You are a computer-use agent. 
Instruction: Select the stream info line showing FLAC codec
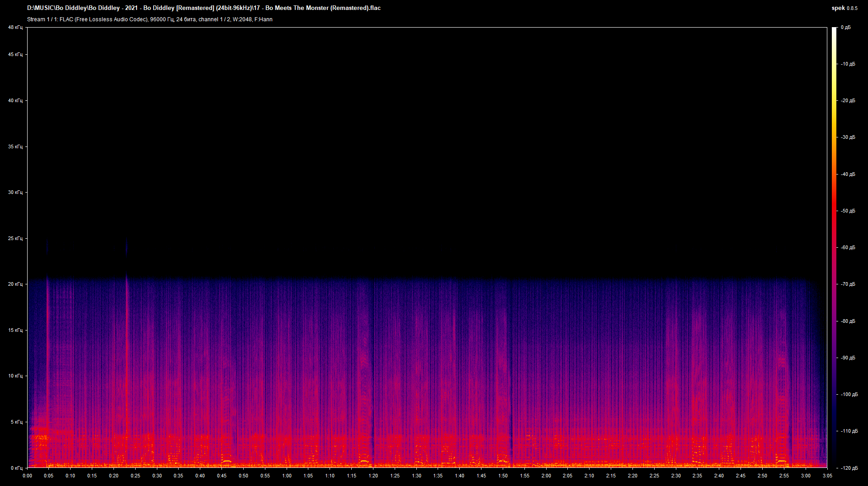click(x=150, y=19)
